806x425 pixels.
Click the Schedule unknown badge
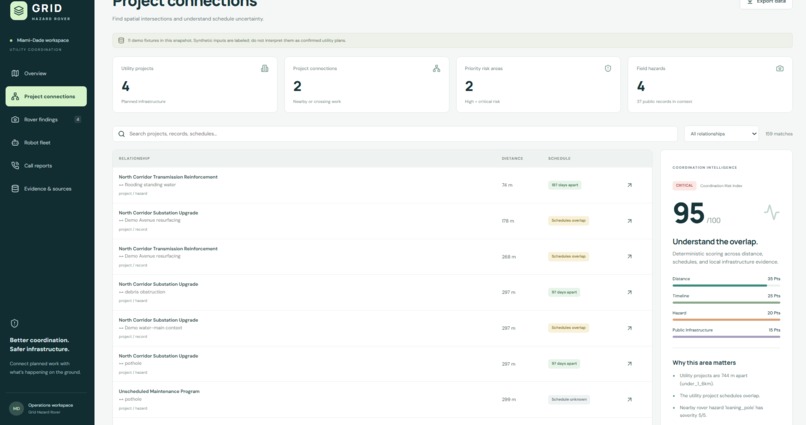[x=569, y=399]
